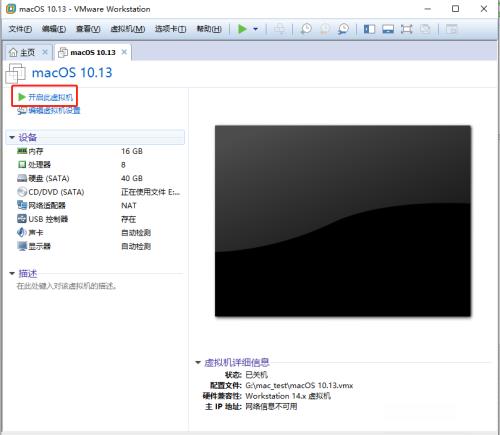500x435 pixels.
Task: Click the Send Ctrl+Alt+Del toolbar icon
Action: [x=279, y=29]
